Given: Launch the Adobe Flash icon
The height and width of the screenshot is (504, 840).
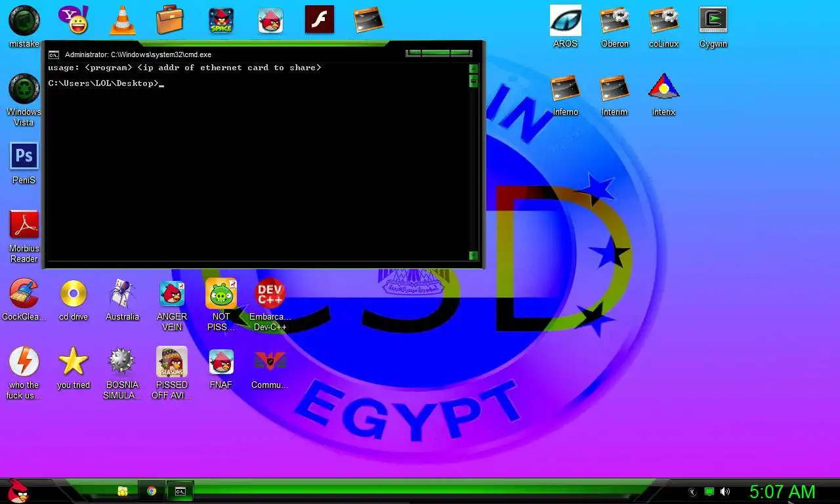Looking at the screenshot, I should coord(320,20).
